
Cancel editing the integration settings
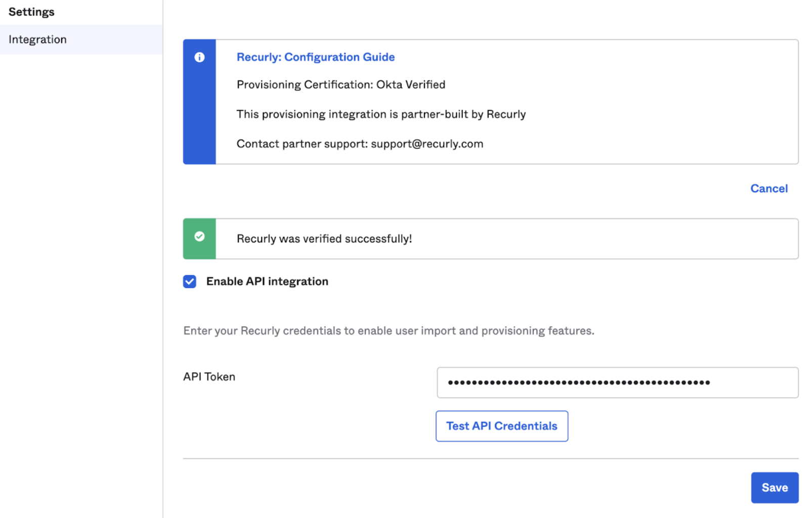(x=768, y=189)
